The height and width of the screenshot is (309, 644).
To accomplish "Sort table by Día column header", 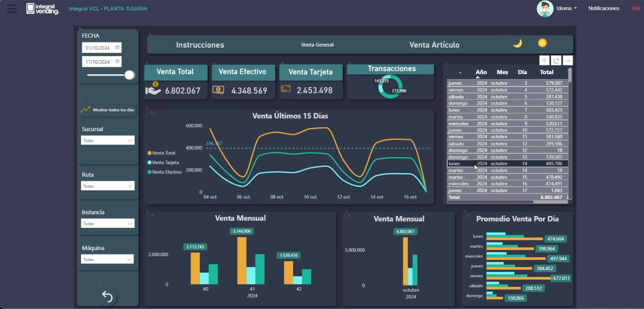I will coord(522,72).
